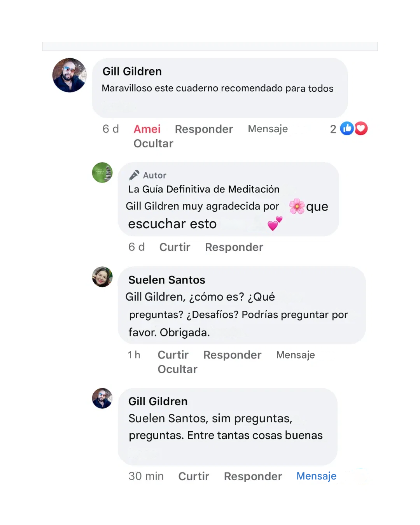420x525 pixels.
Task: Click the pink flower emoji in author reply
Action: (297, 206)
